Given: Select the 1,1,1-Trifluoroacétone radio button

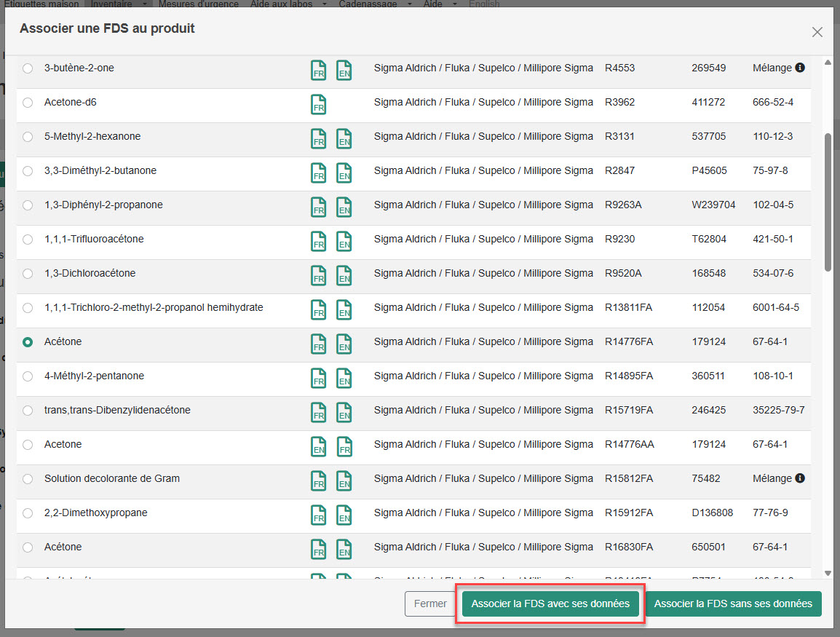Looking at the screenshot, I should pos(28,240).
